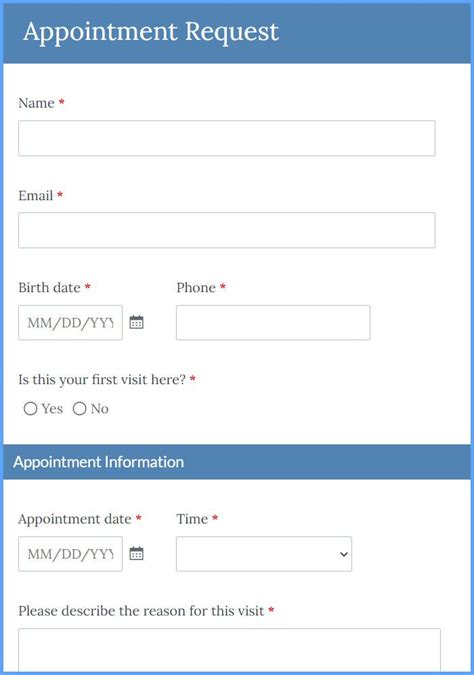Viewport: 474px width, 675px height.
Task: Select Yes for first visit
Action: (x=30, y=409)
